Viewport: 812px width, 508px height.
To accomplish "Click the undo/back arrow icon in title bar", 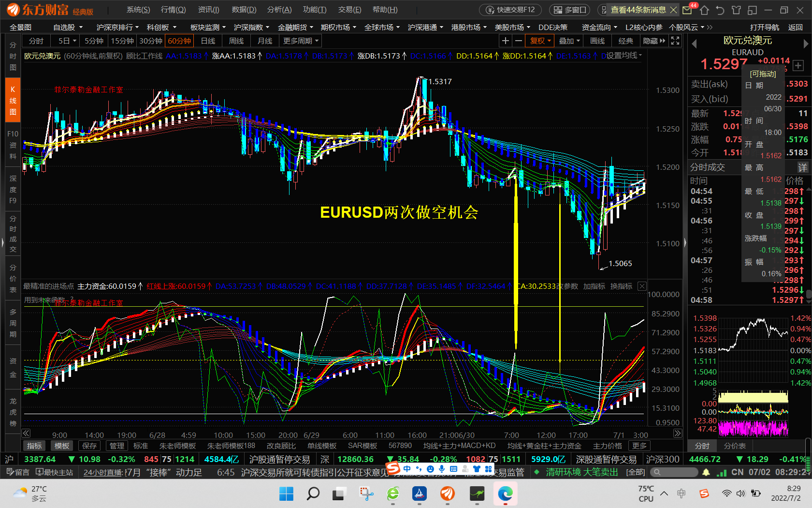I will 720,10.
